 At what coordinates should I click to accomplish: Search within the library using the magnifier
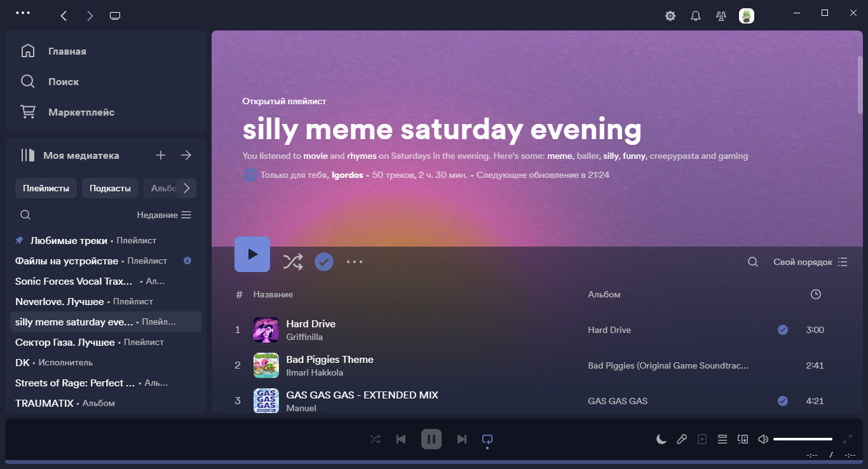click(25, 215)
